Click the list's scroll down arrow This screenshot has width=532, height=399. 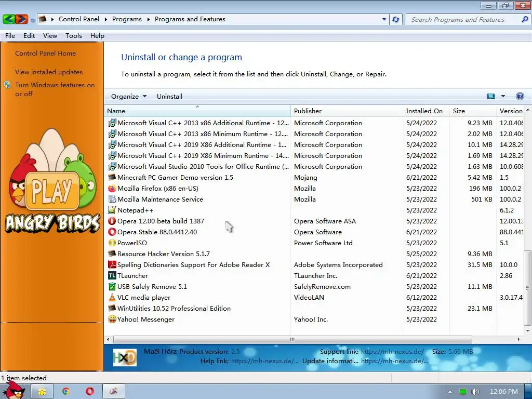pyautogui.click(x=528, y=330)
